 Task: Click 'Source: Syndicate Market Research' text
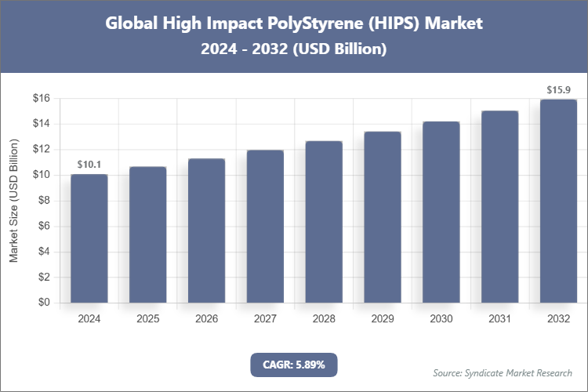[503, 373]
